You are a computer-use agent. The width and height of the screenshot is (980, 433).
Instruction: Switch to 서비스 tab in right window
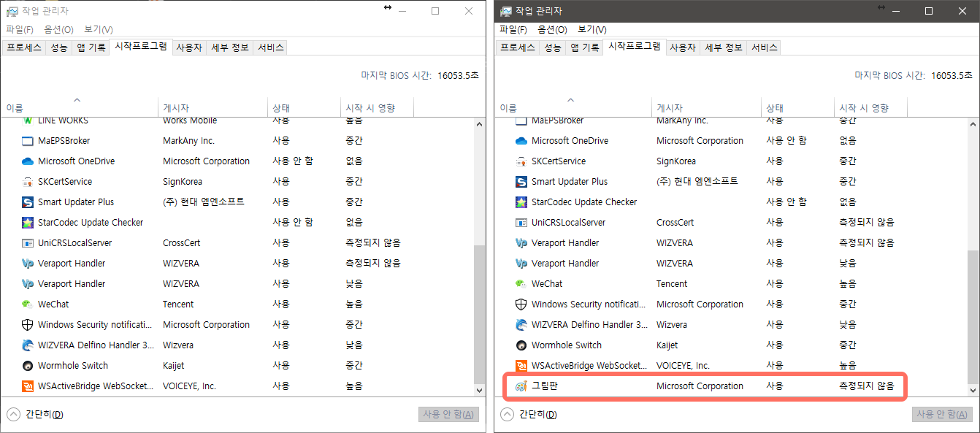click(x=765, y=47)
